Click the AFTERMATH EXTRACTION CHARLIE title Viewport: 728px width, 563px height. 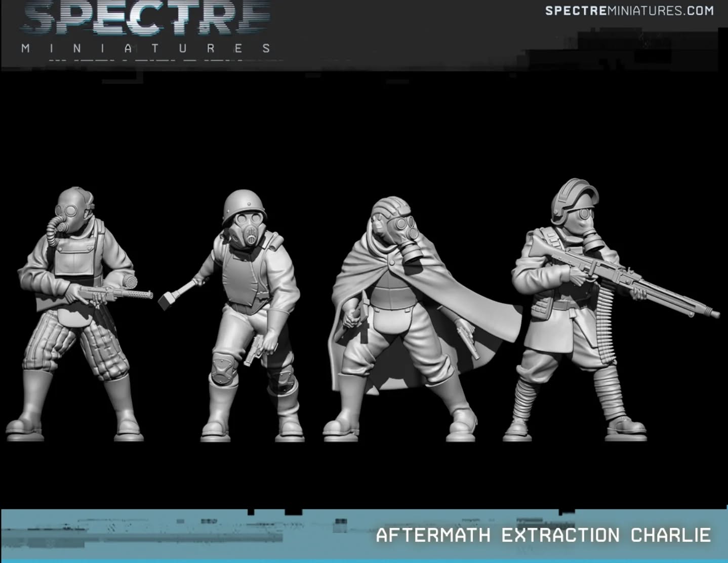(544, 535)
